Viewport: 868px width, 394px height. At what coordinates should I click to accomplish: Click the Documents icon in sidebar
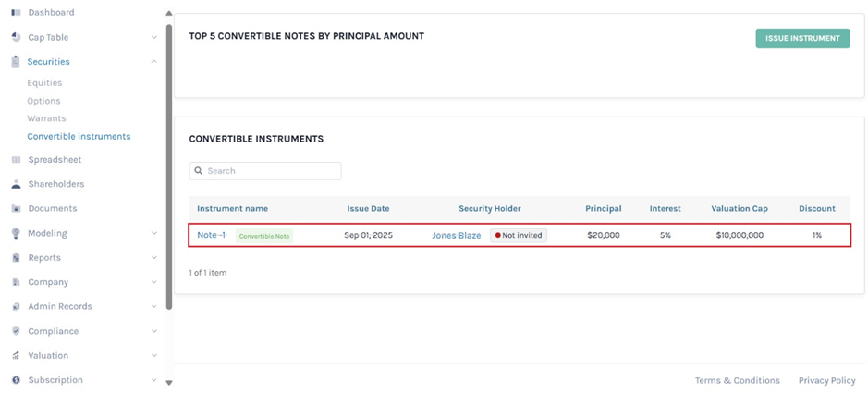tap(16, 209)
